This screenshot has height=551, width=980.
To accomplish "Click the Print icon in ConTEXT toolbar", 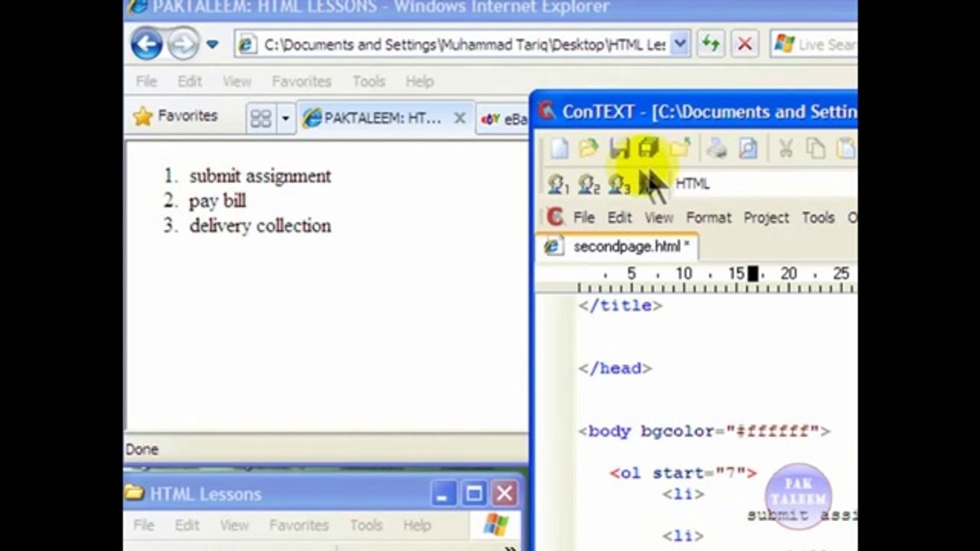I will click(x=717, y=148).
